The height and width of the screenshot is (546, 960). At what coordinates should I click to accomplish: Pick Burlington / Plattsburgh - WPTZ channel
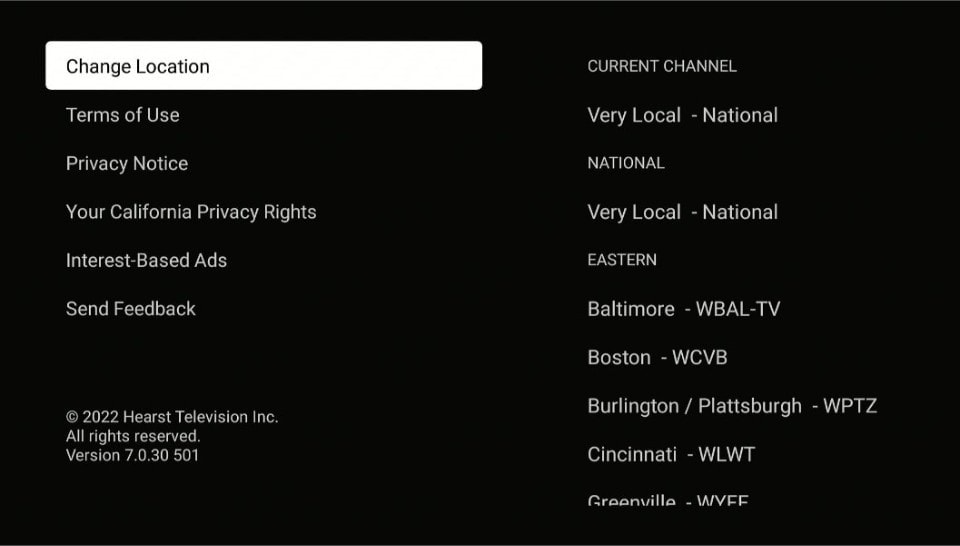[x=732, y=406]
